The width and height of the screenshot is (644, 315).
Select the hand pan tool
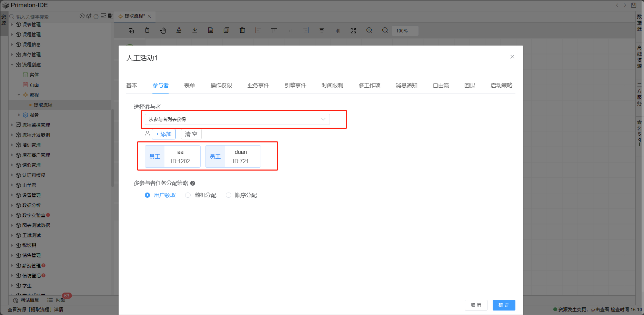[x=163, y=30]
